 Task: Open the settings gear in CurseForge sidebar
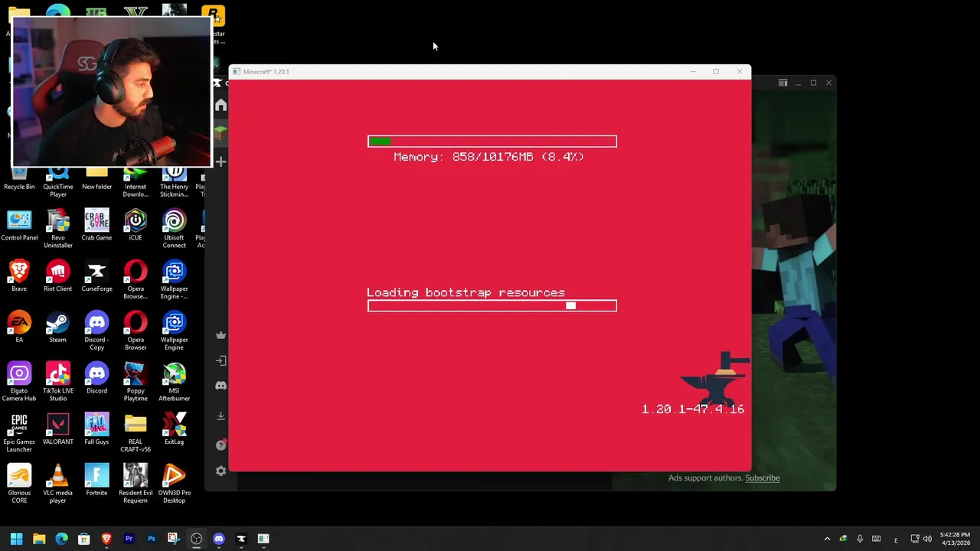click(x=220, y=471)
